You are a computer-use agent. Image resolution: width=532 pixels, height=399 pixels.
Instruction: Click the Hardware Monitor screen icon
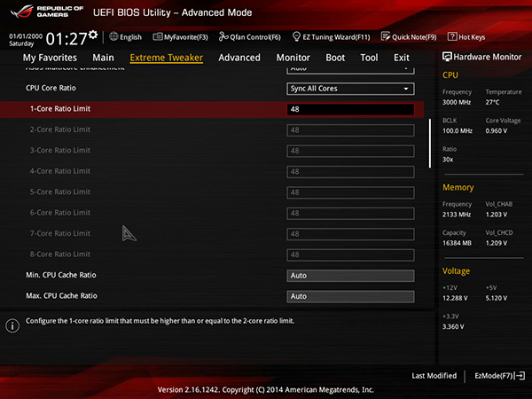pos(447,57)
